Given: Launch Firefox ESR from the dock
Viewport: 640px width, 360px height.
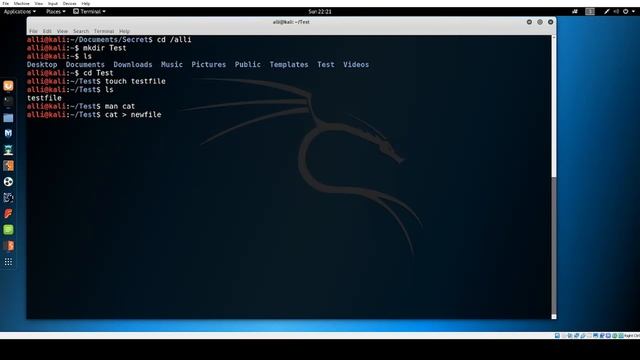Looking at the screenshot, I should click(8, 86).
